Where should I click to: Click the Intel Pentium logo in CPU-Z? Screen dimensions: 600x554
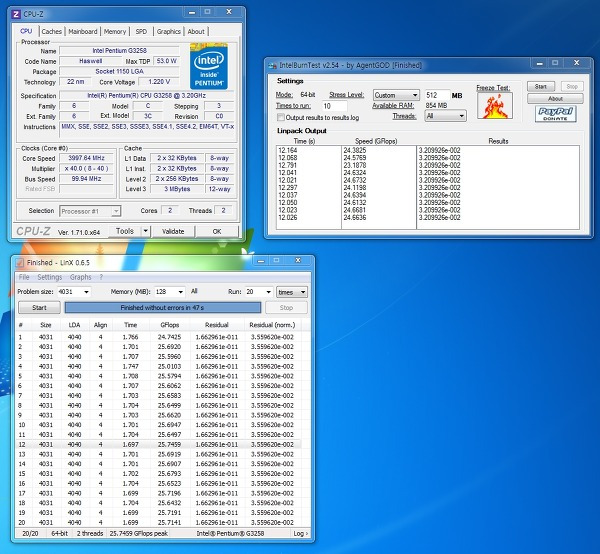[209, 66]
